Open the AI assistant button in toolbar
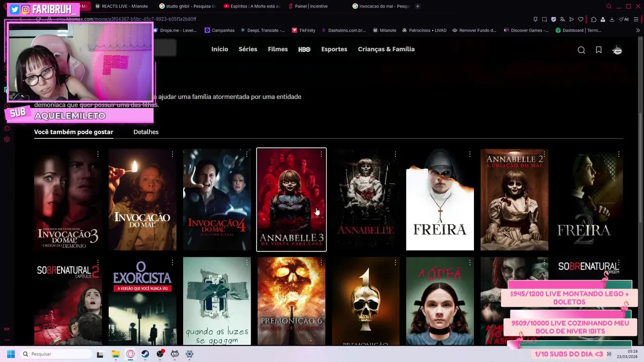Screen dimensions: 644x362 coord(624,19)
